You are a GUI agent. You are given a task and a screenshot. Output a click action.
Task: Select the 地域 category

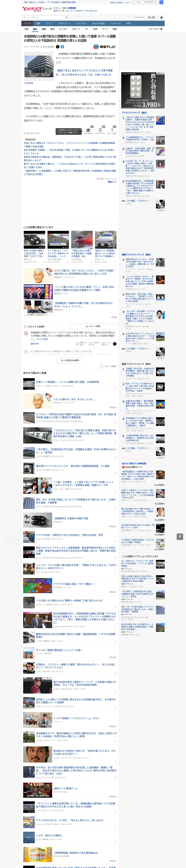(x=115, y=29)
